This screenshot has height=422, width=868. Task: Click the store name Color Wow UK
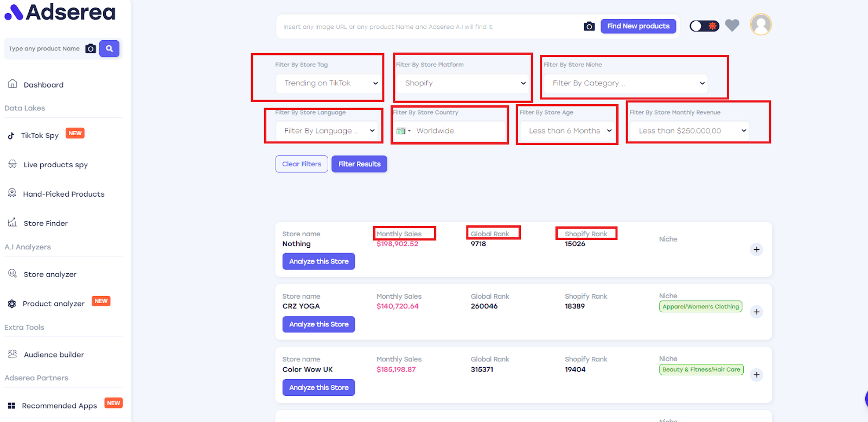pos(308,369)
